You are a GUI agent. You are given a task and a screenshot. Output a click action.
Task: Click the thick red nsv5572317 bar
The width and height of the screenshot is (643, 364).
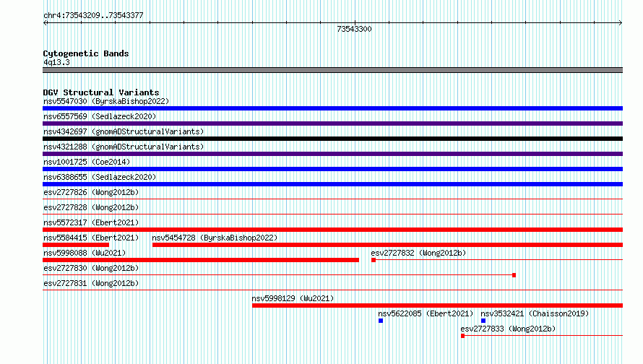(x=332, y=230)
